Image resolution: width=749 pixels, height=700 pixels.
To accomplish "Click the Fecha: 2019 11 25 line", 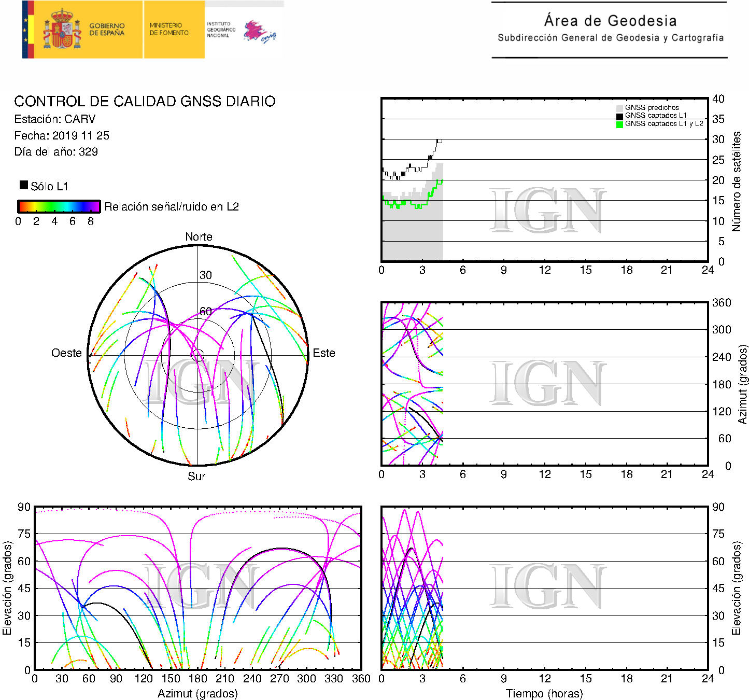I will point(62,135).
